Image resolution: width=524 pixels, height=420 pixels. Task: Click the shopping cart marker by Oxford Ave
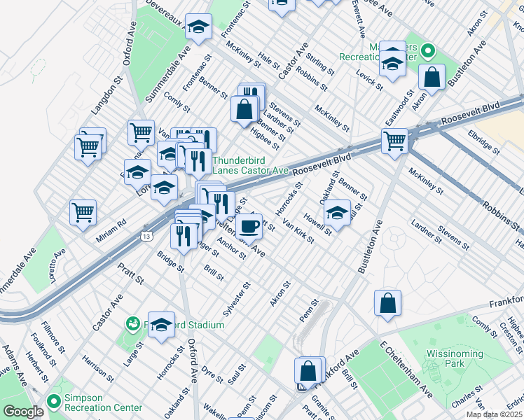pyautogui.click(x=141, y=134)
